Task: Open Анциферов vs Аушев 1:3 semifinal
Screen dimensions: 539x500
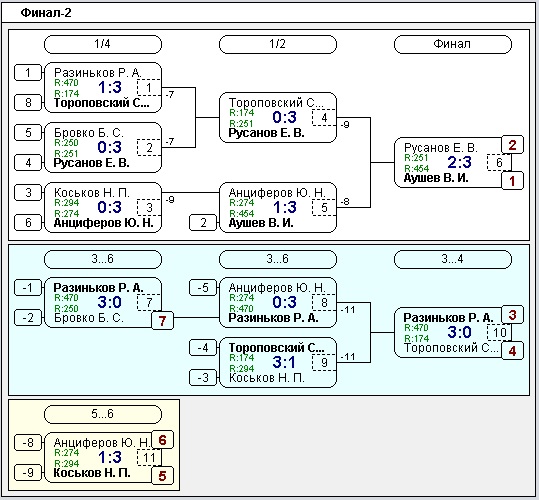Action: 278,208
